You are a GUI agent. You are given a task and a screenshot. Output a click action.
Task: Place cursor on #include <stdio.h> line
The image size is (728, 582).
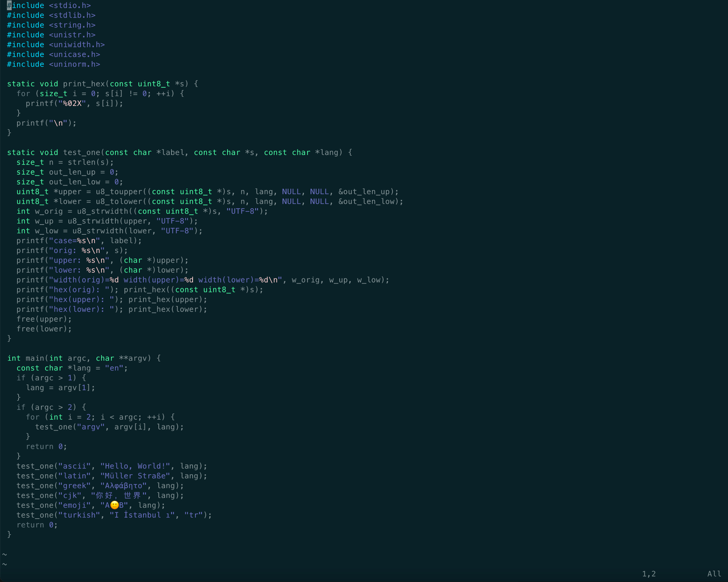coord(49,5)
